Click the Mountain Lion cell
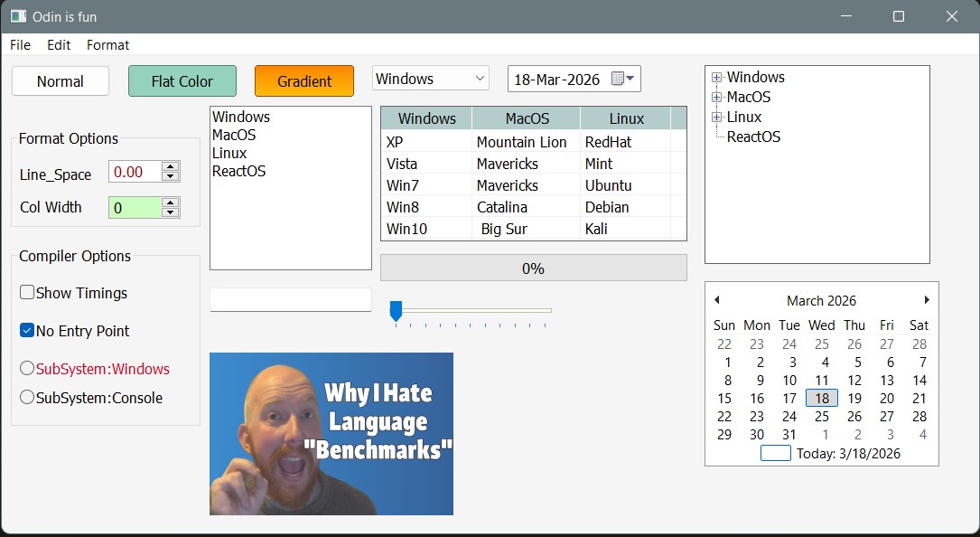Viewport: 980px width, 537px height. pyautogui.click(x=527, y=142)
